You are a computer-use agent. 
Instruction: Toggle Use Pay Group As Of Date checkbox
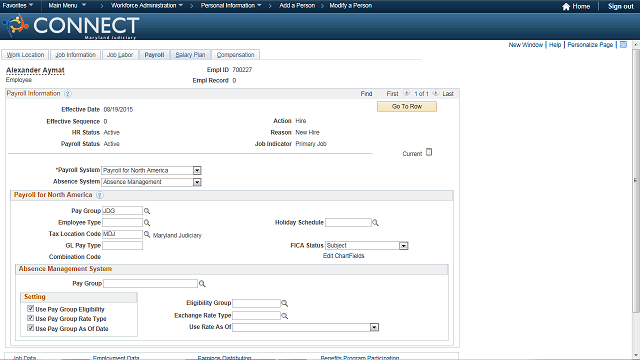coord(31,328)
